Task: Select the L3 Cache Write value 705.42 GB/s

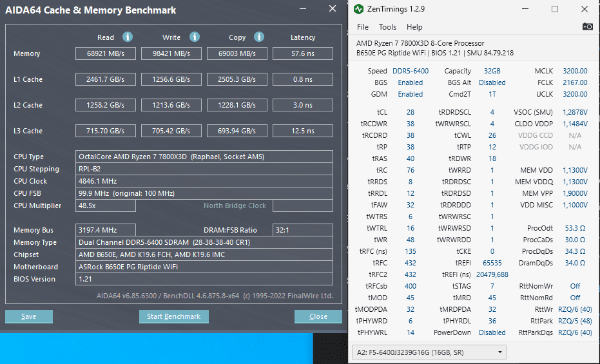Action: pyautogui.click(x=171, y=131)
